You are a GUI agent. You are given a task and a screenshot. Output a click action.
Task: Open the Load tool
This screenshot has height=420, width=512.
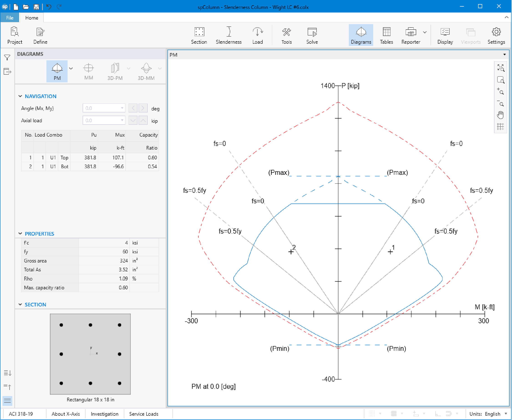pyautogui.click(x=258, y=35)
